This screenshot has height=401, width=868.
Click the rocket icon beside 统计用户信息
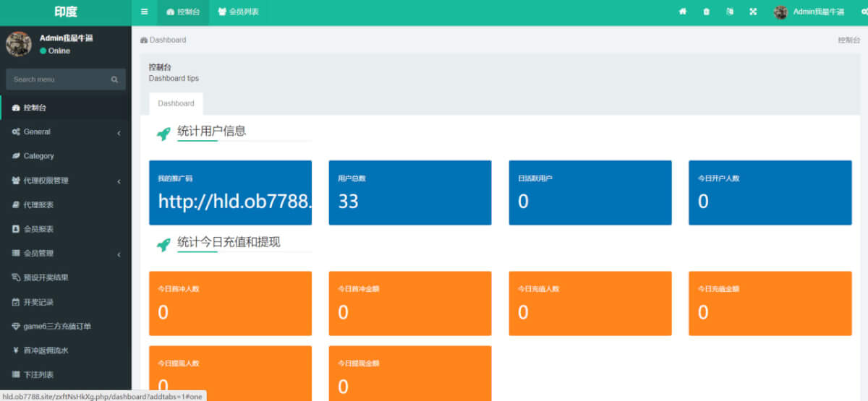click(x=163, y=133)
